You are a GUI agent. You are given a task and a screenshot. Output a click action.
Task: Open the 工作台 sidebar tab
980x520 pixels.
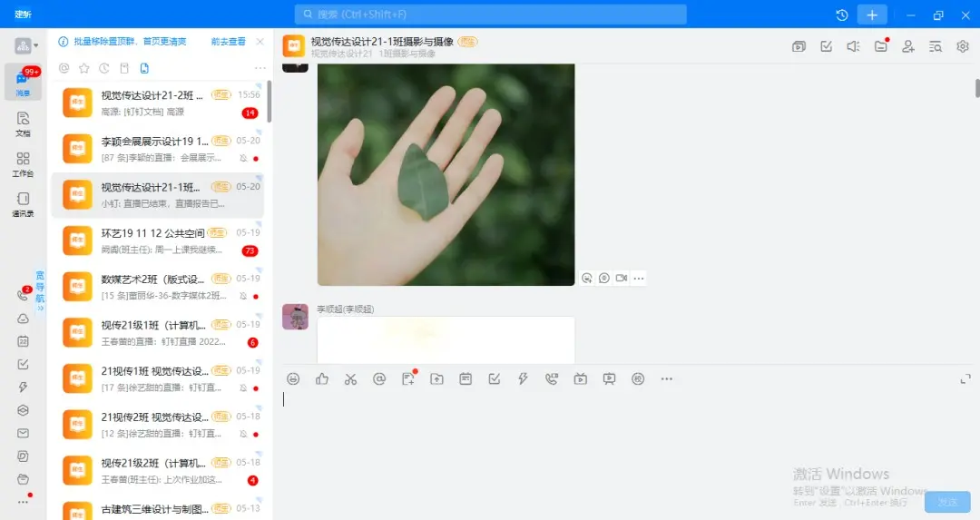point(23,163)
